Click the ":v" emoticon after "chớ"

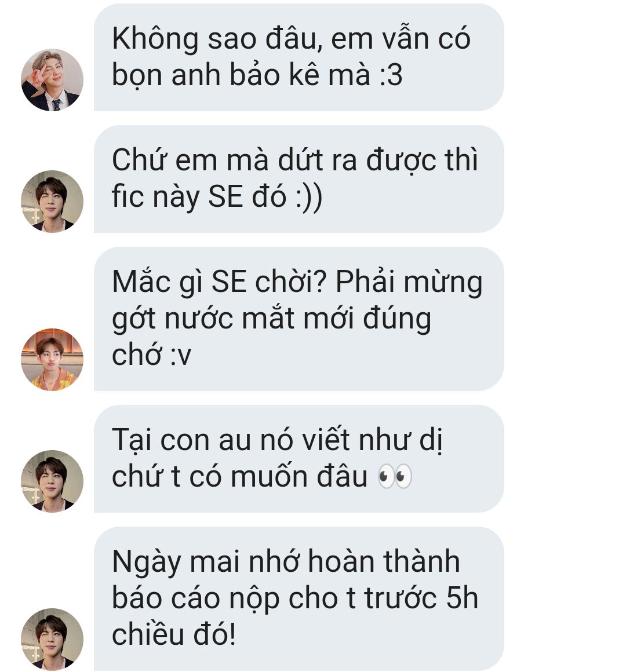click(x=180, y=355)
